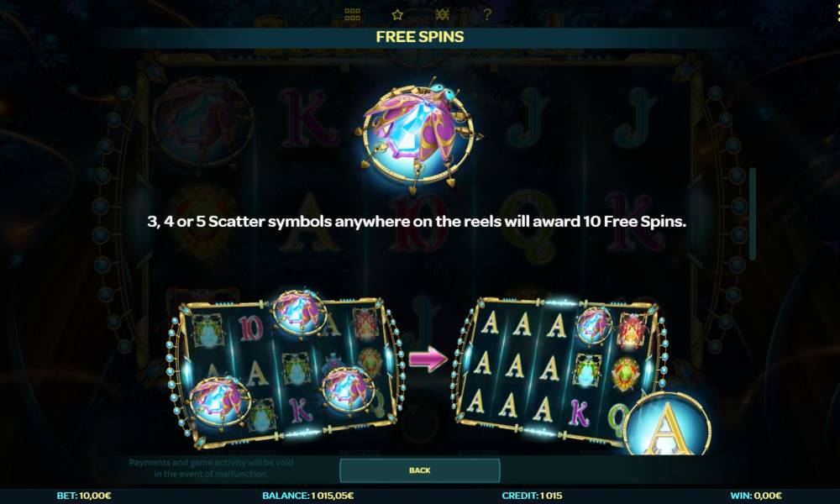This screenshot has width=840, height=504.
Task: Click the scatter symbols rule text
Action: (x=417, y=222)
